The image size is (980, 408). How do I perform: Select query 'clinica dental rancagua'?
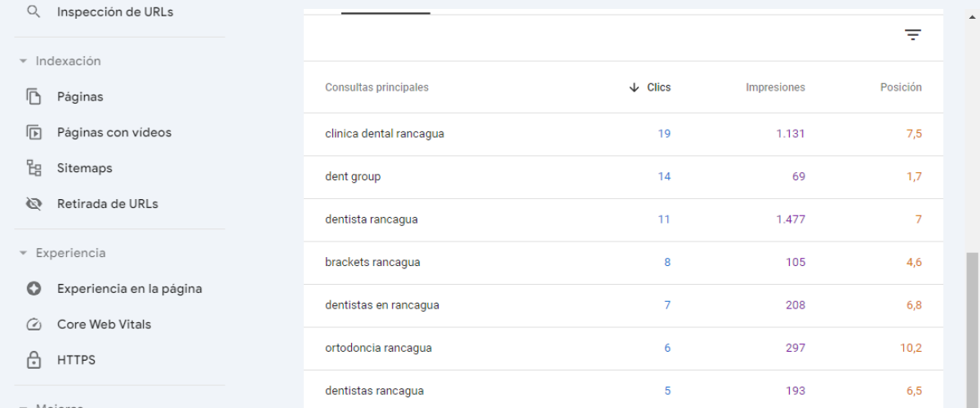[x=385, y=134]
